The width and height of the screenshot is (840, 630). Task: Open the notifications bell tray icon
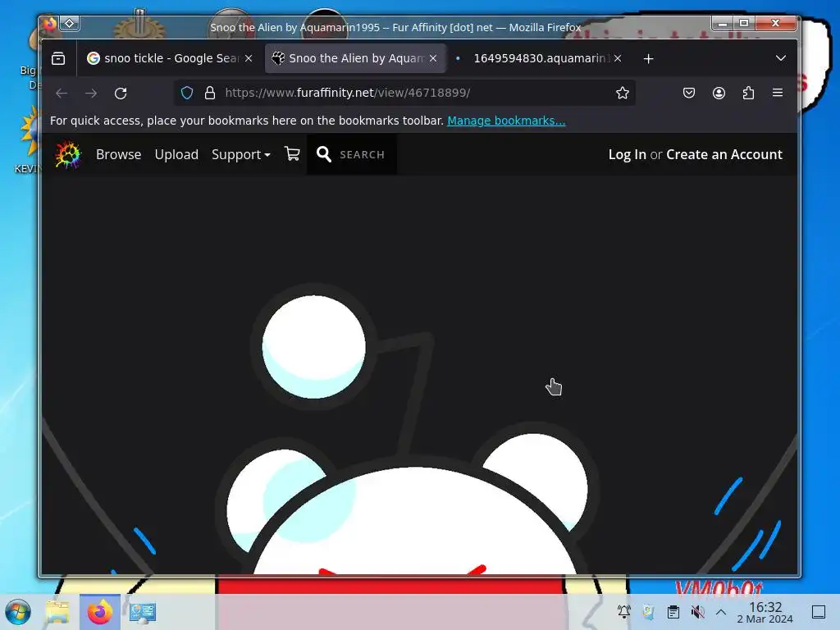coord(623,612)
